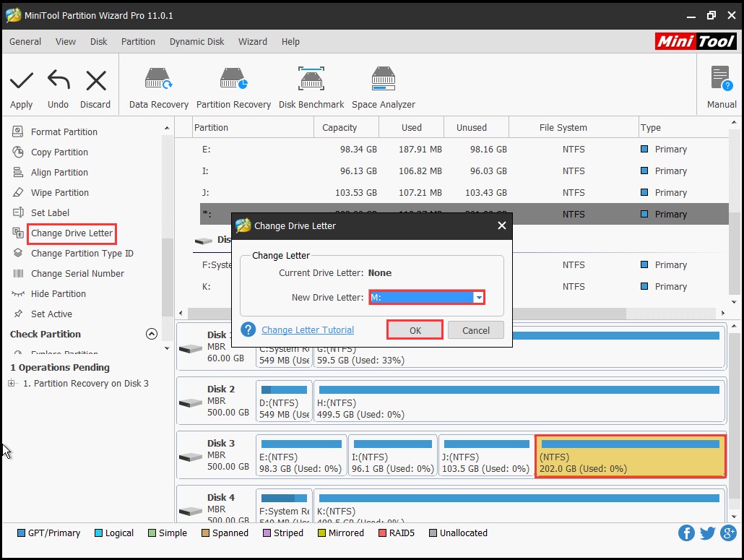Click Cancel in Change Drive Letter dialog
Image resolution: width=744 pixels, height=560 pixels.
(476, 330)
